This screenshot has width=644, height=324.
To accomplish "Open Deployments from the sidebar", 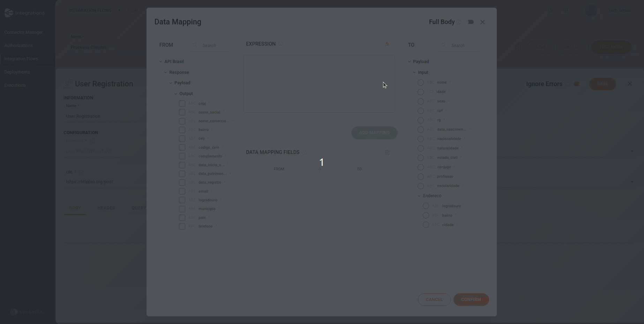I will (x=17, y=72).
